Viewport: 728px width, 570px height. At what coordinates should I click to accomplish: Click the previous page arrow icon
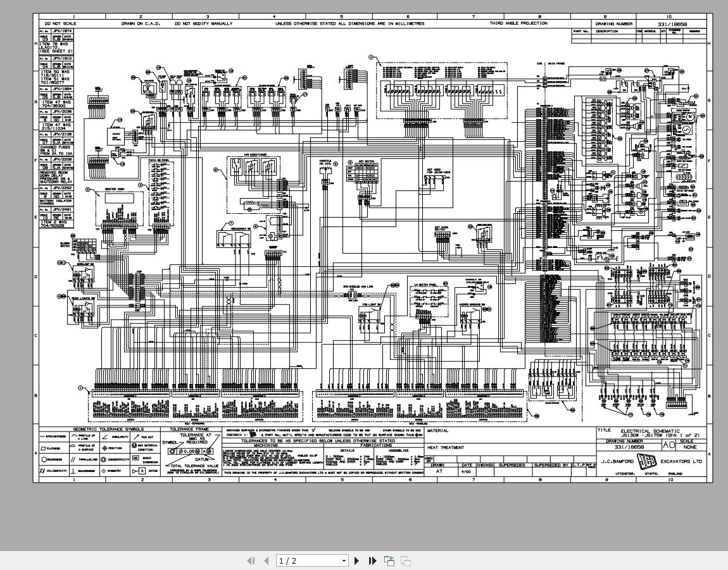[x=266, y=561]
